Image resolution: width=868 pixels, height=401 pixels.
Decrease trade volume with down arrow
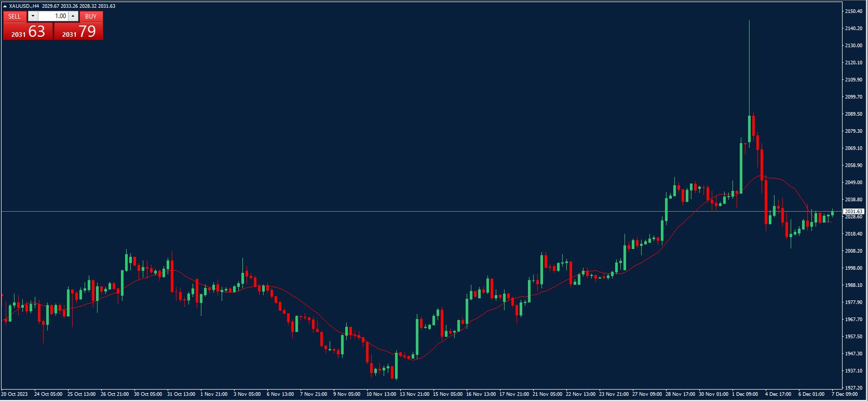pyautogui.click(x=33, y=17)
